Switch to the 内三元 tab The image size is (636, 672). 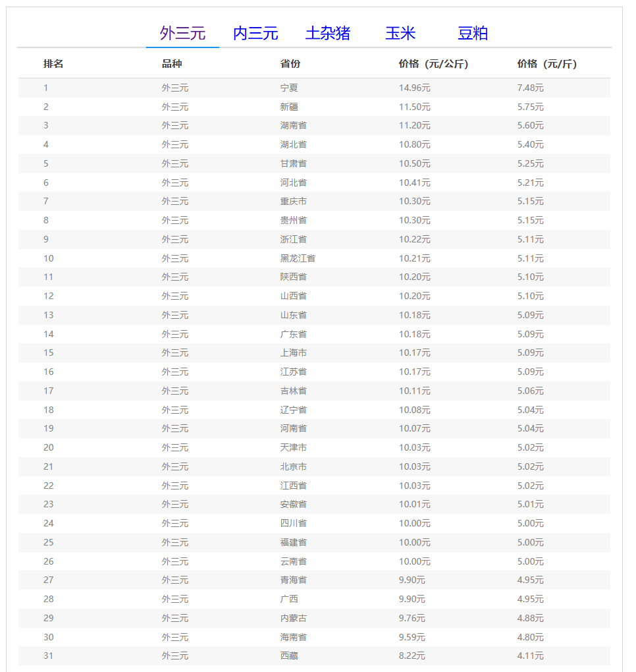(x=255, y=33)
